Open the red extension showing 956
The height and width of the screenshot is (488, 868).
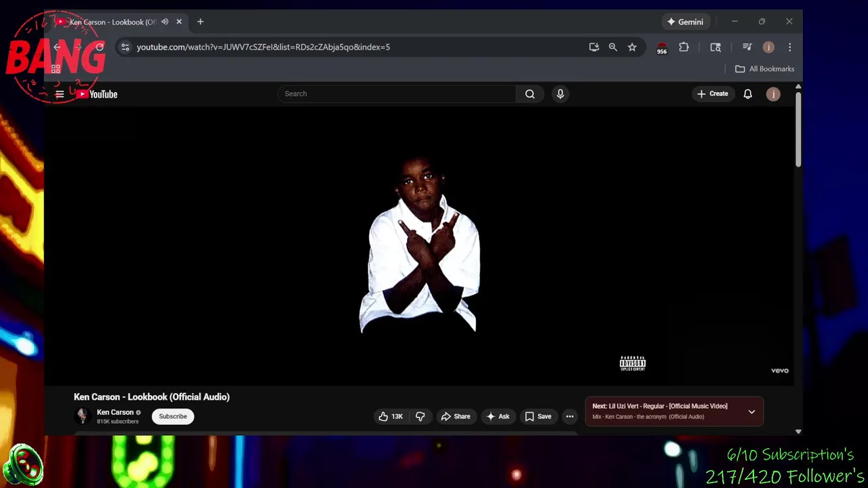[662, 47]
